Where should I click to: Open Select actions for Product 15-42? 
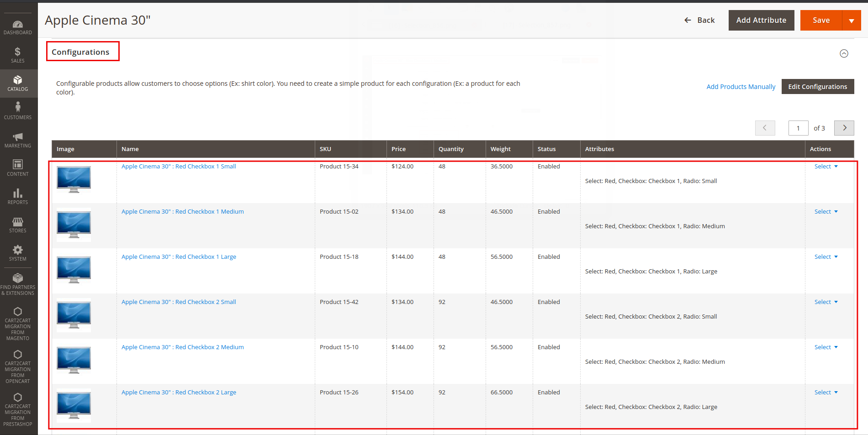[826, 302]
